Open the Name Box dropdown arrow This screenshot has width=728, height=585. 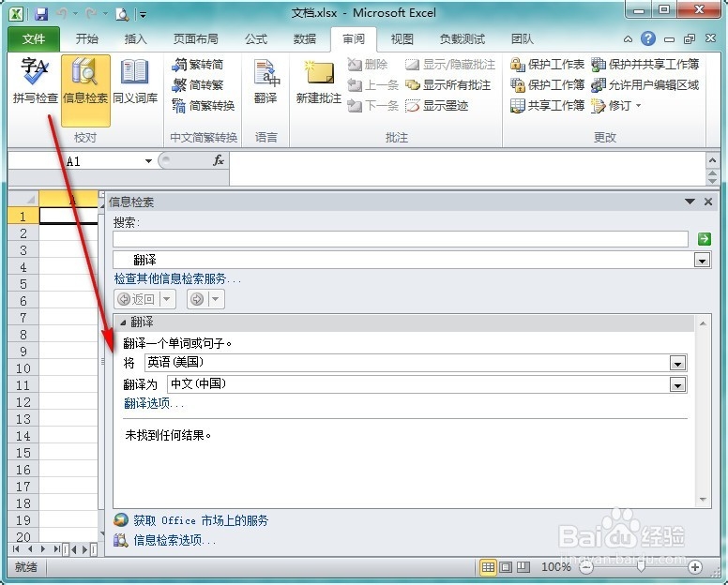click(148, 161)
